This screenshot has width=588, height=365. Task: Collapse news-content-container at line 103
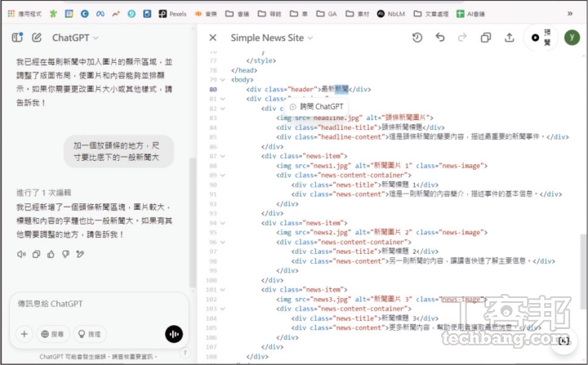click(x=223, y=309)
